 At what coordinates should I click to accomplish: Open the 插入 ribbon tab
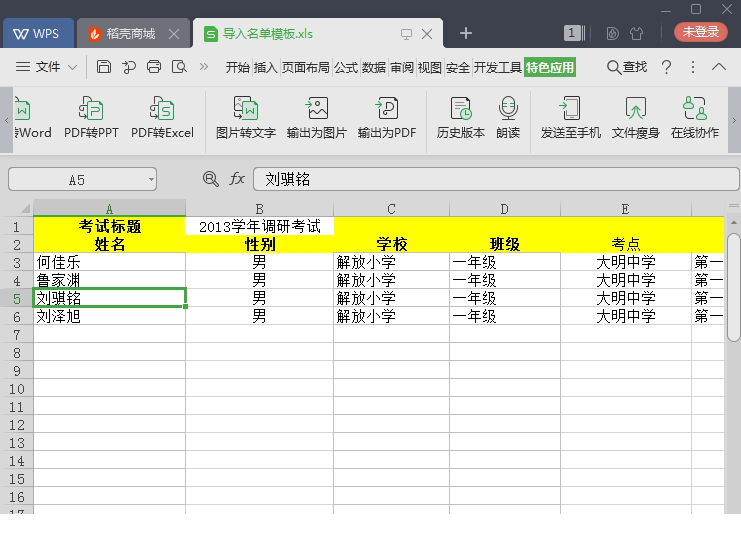tap(266, 68)
